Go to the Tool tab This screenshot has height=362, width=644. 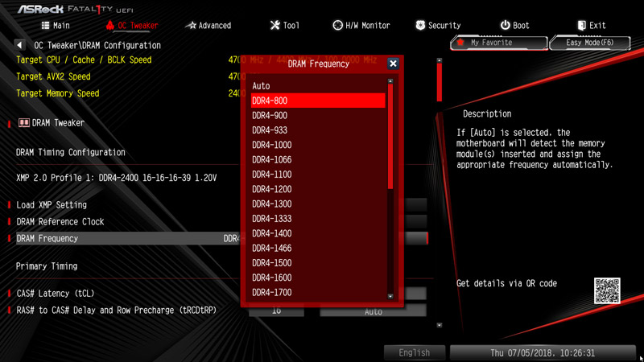click(285, 26)
